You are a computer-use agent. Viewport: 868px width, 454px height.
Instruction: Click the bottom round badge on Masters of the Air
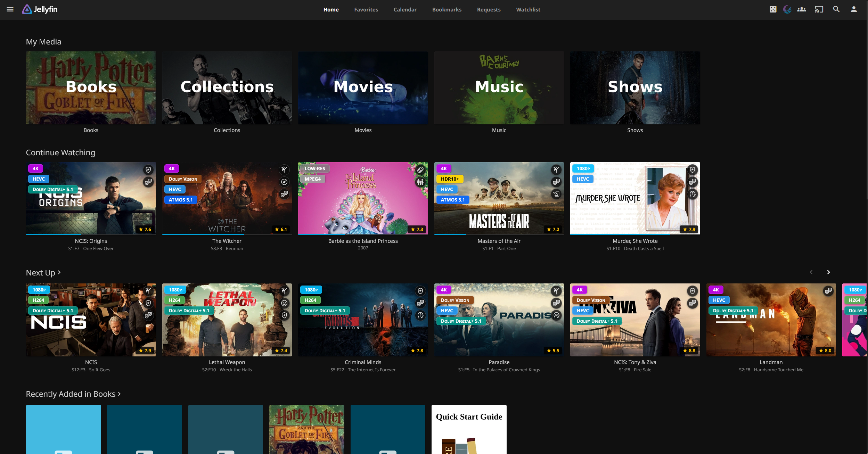click(556, 194)
